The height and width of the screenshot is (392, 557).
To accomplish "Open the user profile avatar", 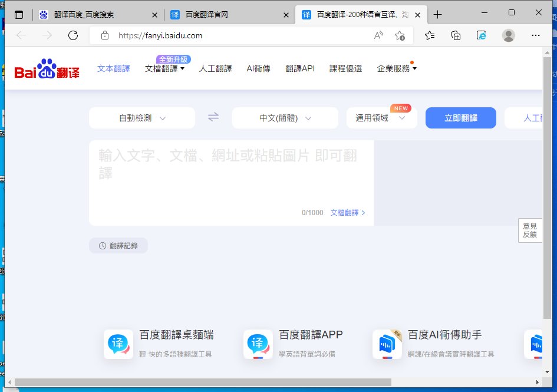I will click(508, 35).
